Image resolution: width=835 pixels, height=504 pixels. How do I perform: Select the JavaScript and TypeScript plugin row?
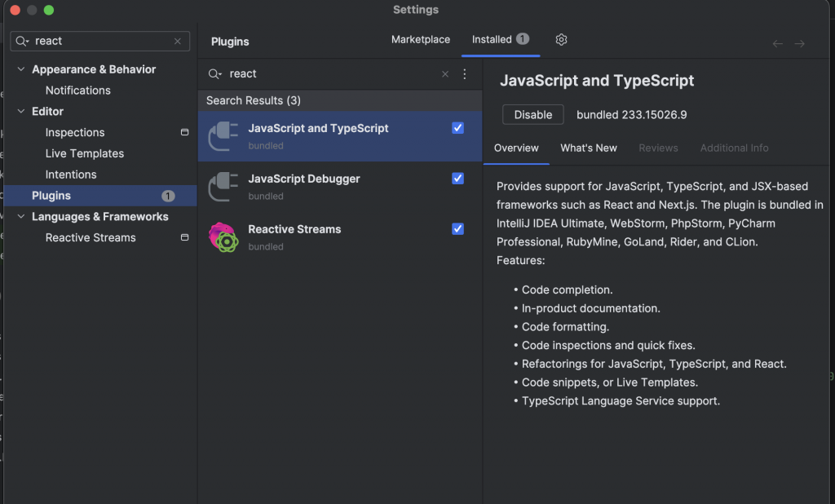[340, 136]
